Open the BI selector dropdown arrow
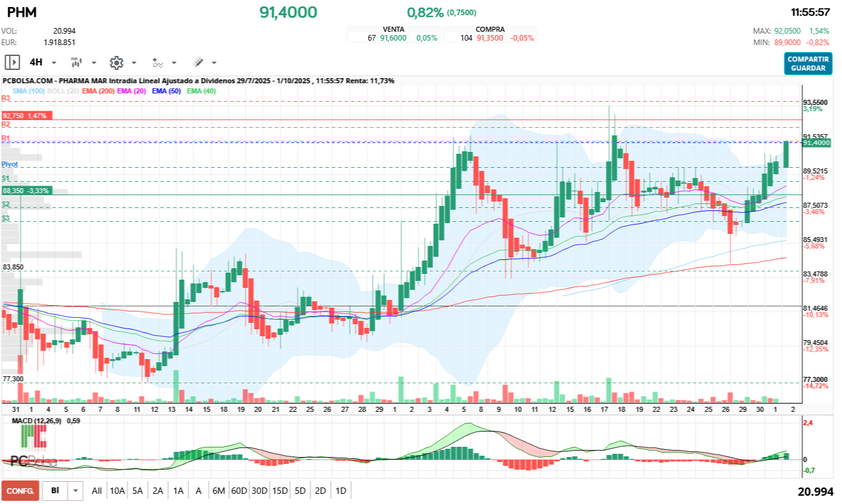The width and height of the screenshot is (842, 504). (x=76, y=491)
